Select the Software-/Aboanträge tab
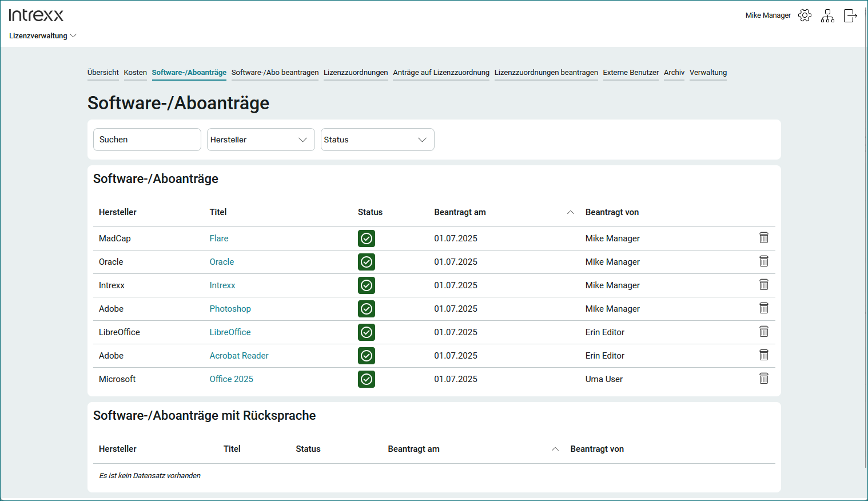The width and height of the screenshot is (868, 501). [189, 73]
